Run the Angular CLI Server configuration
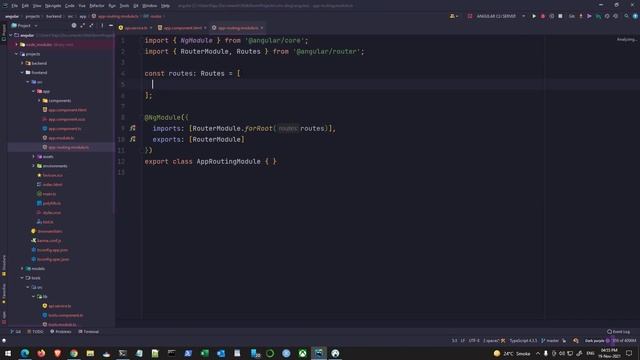Image resolution: width=640 pixels, height=360 pixels. [534, 16]
